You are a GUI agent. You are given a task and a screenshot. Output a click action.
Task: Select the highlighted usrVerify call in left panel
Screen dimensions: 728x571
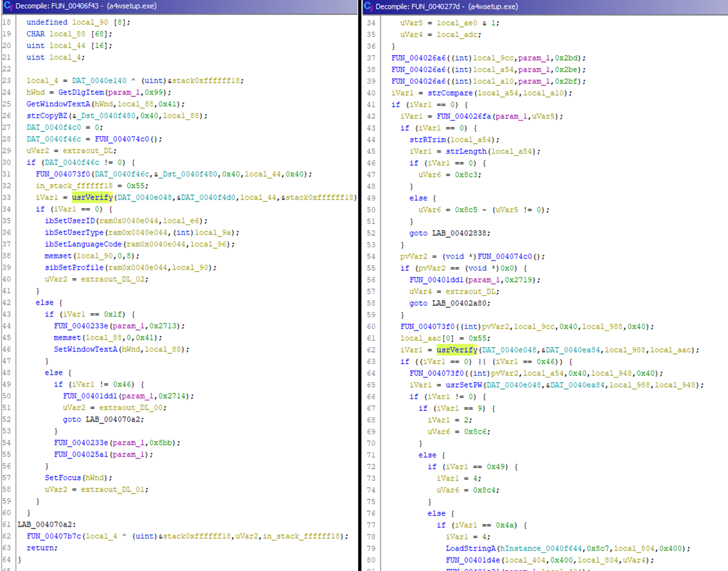92,198
